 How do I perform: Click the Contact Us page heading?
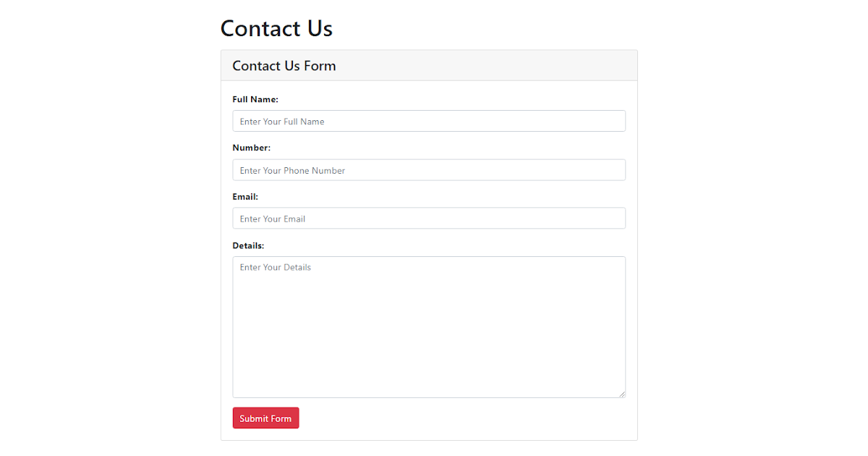276,28
